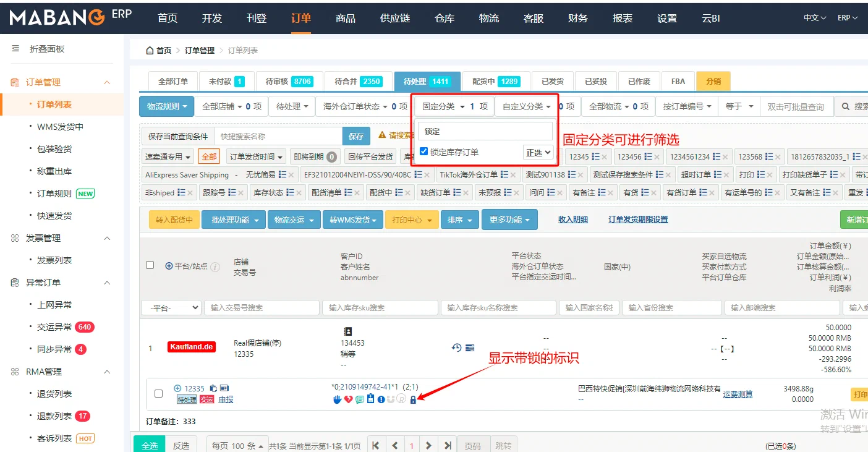Open the 物流规则 dropdown button
The image size is (868, 452).
167,106
